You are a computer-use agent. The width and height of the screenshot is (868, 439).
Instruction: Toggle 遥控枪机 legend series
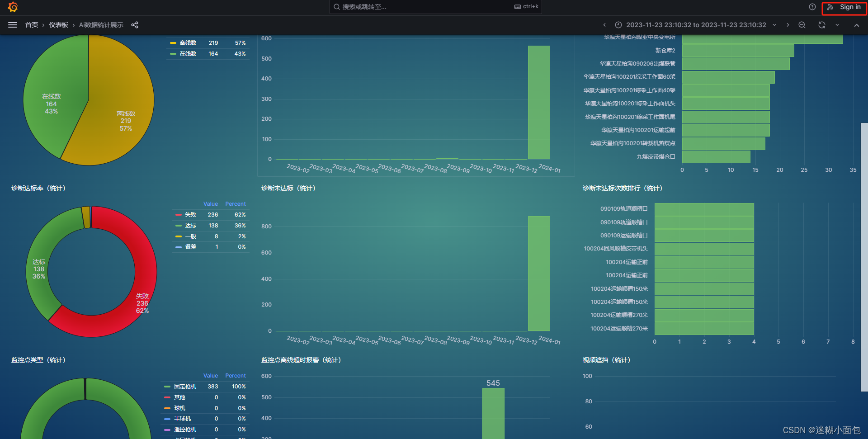click(185, 430)
